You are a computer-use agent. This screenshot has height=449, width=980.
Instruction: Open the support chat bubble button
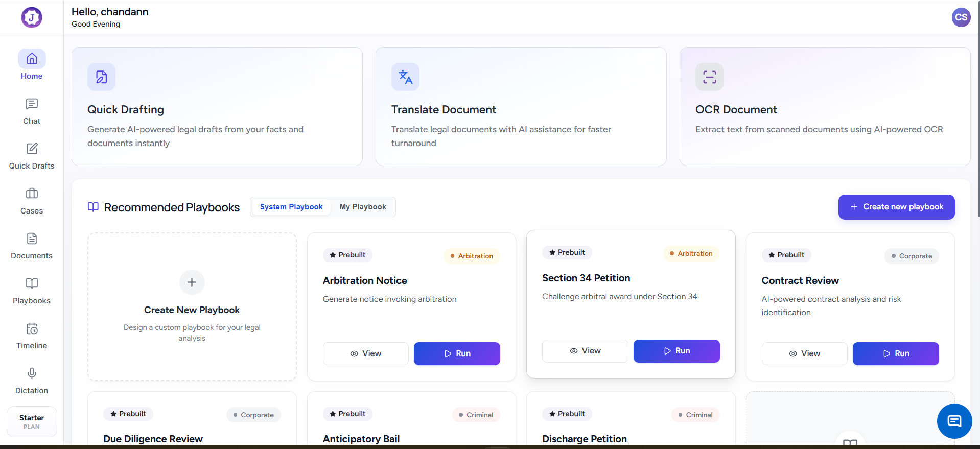click(x=954, y=421)
